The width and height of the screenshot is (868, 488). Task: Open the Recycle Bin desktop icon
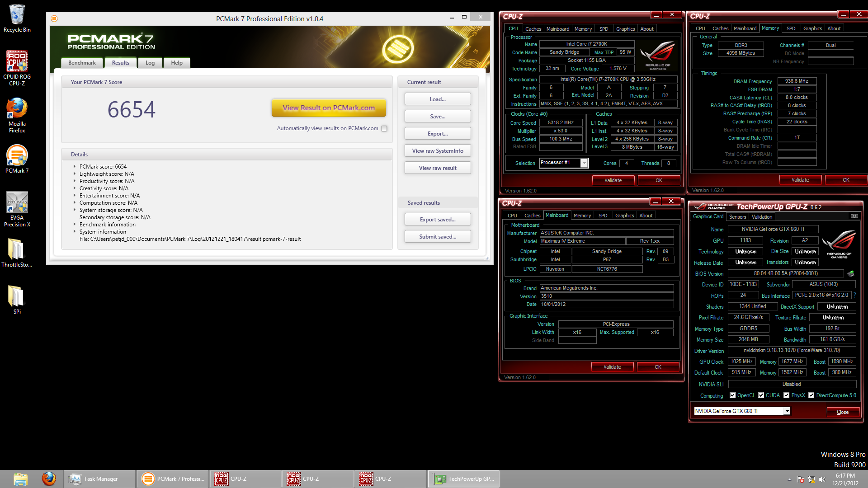click(17, 18)
